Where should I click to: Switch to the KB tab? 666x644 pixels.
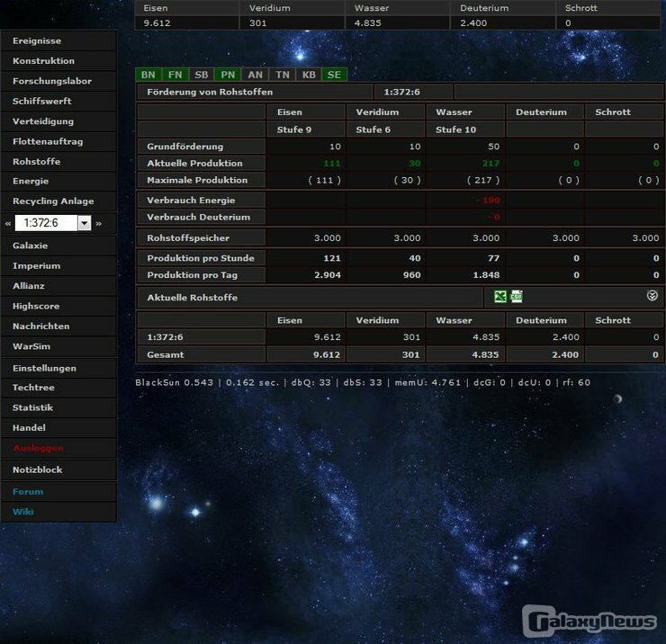[309, 75]
